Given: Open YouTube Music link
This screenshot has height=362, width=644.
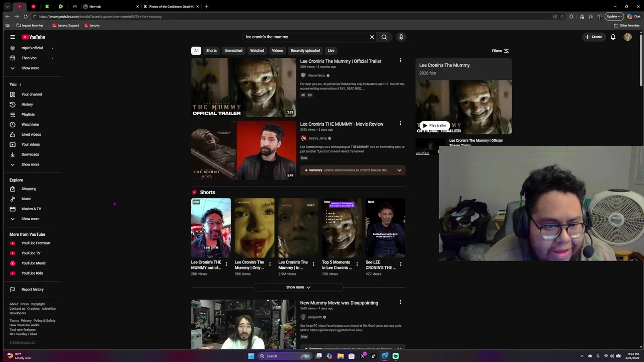Looking at the screenshot, I should 33,263.
